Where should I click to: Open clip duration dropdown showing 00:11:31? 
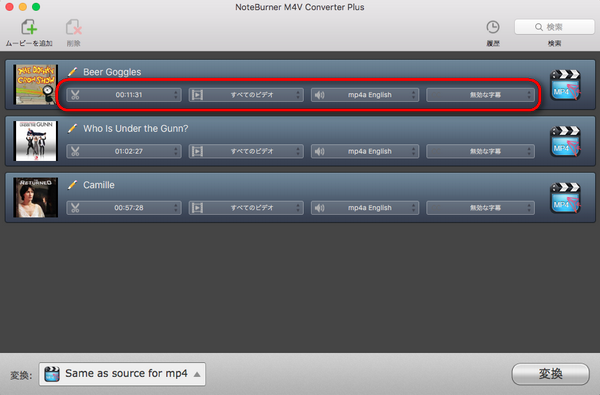124,95
